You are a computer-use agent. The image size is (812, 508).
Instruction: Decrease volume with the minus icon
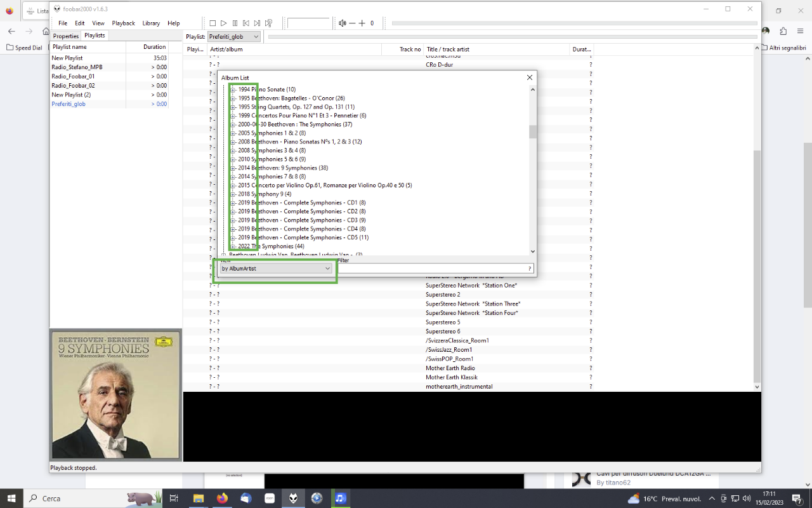(353, 23)
